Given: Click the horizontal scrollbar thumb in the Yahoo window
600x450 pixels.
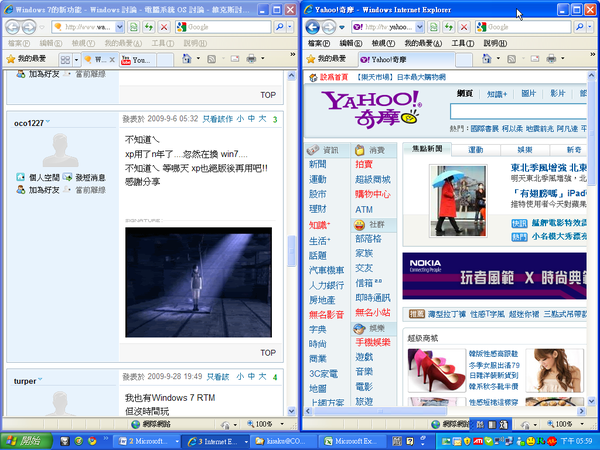Looking at the screenshot, I should pos(380,411).
